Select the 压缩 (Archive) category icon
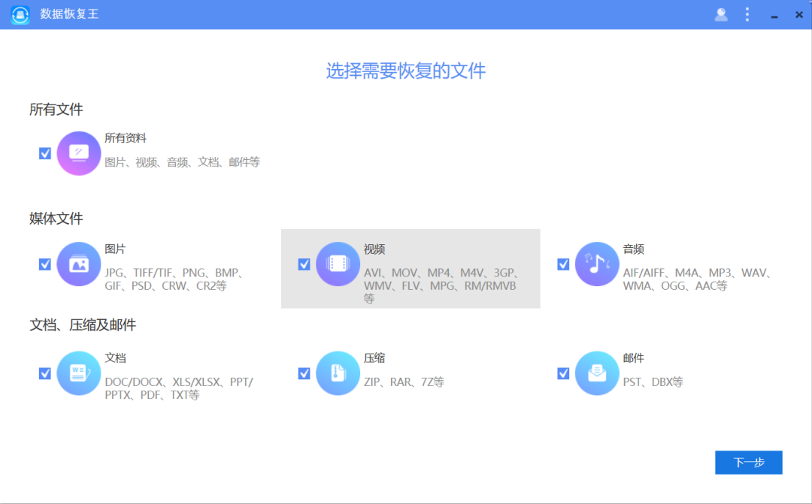The width and height of the screenshot is (812, 504). coord(338,373)
